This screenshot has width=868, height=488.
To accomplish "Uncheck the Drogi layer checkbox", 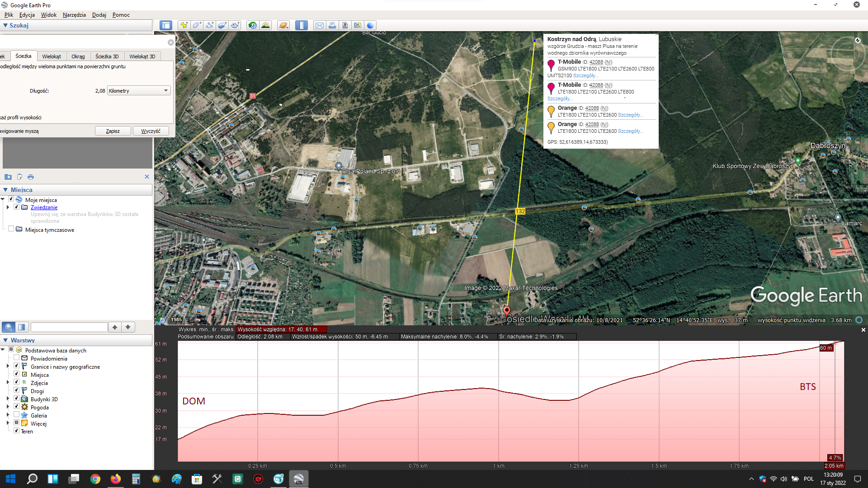I will point(16,390).
